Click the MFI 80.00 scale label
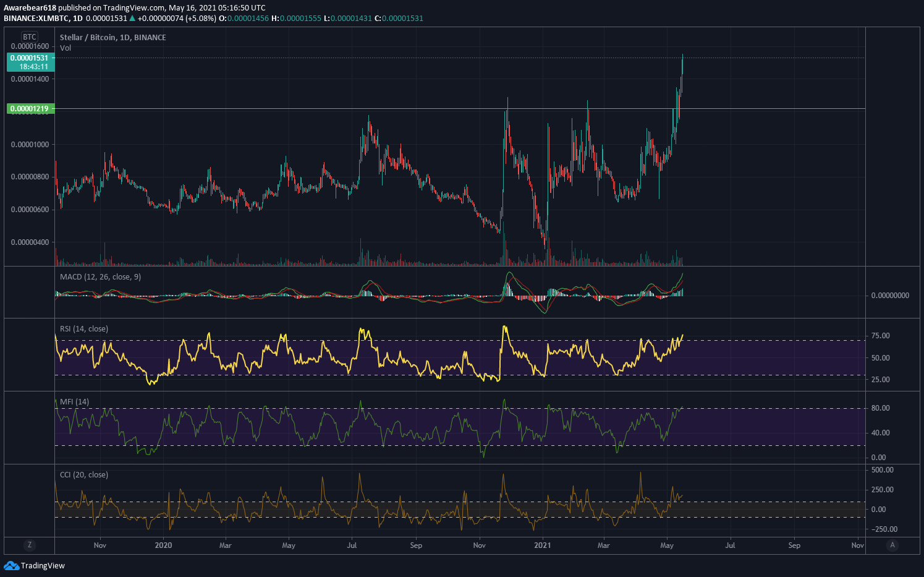Screen dimensions: 924x577 point(880,408)
